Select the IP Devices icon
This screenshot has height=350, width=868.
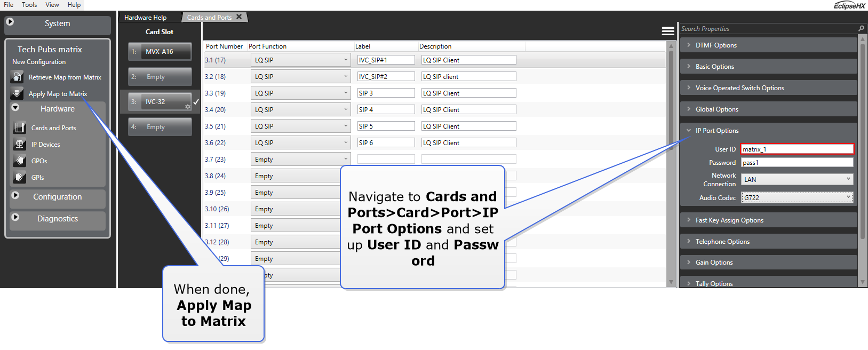(x=20, y=145)
